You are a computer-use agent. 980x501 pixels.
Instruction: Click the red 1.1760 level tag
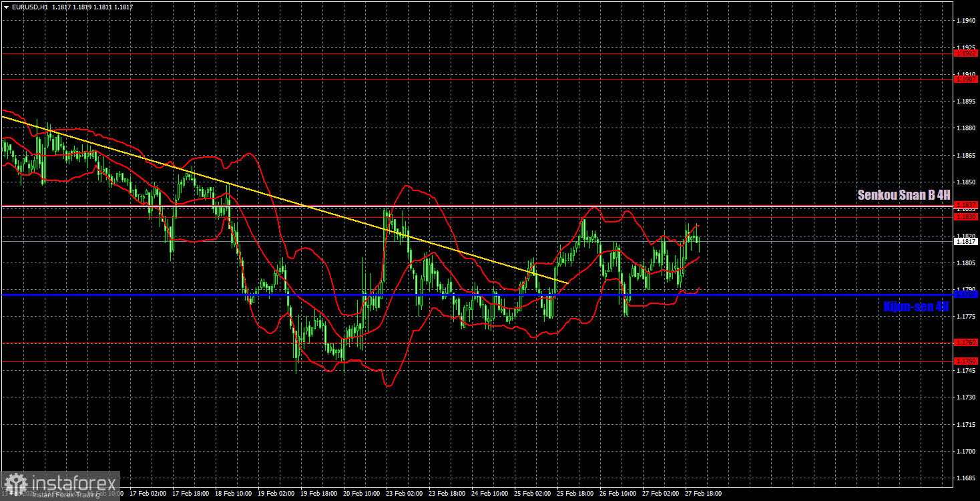[x=966, y=342]
